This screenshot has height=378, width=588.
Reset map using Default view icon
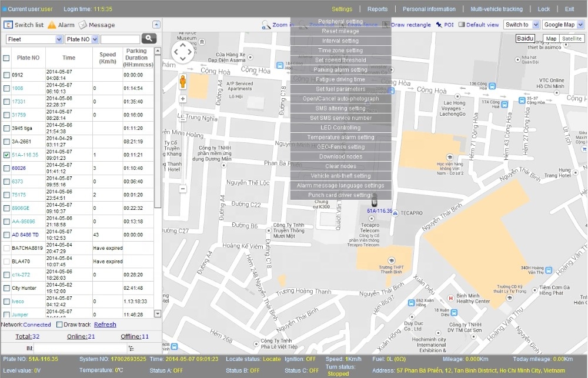(x=462, y=25)
